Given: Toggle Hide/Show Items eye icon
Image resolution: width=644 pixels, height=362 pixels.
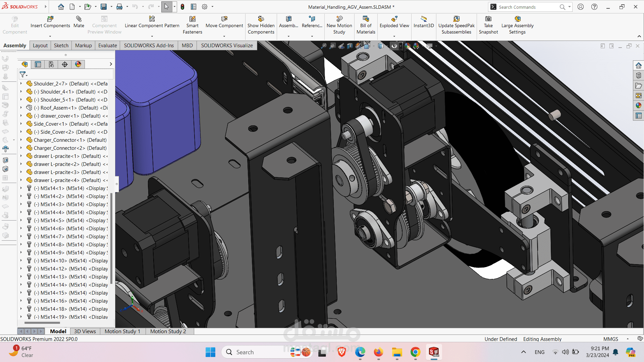Looking at the screenshot, I should tap(394, 46).
